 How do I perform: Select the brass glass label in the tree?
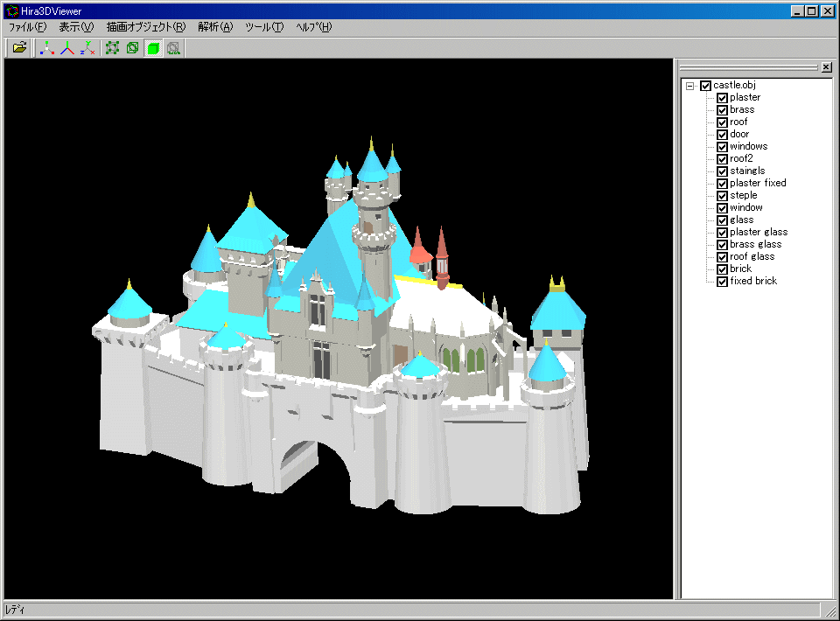[756, 244]
